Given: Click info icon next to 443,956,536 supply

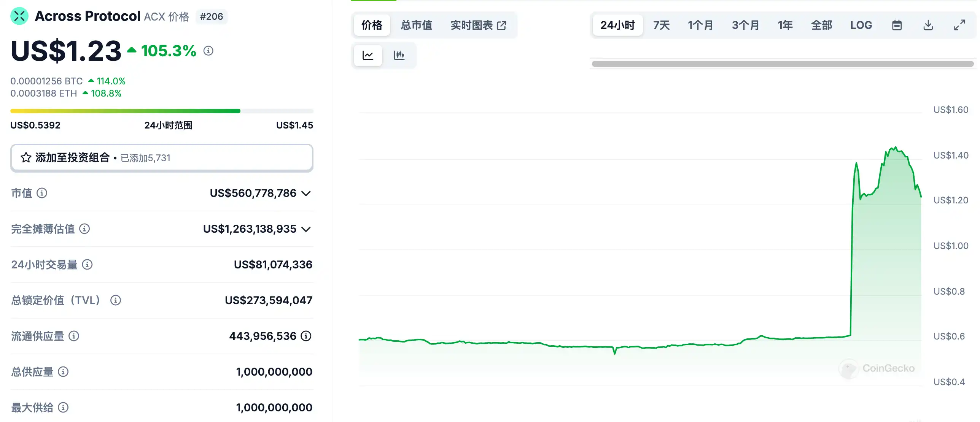Looking at the screenshot, I should pos(306,336).
